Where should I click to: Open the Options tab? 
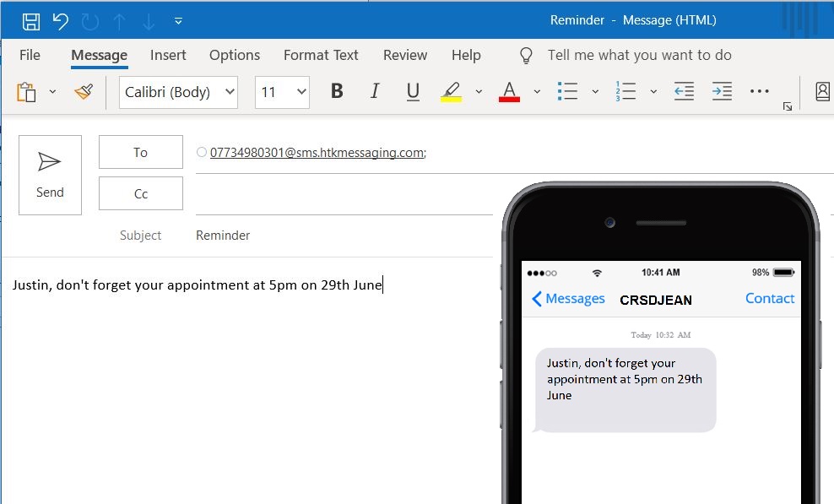point(235,55)
